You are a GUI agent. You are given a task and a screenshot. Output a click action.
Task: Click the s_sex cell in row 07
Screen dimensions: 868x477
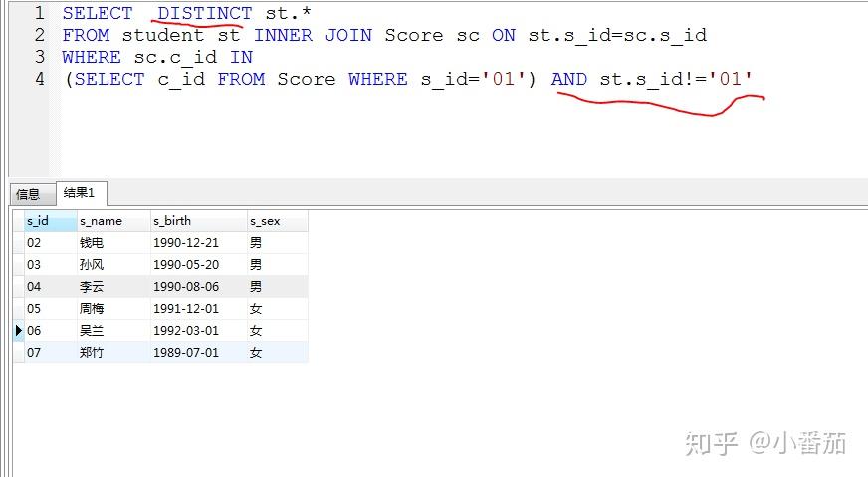(x=278, y=352)
